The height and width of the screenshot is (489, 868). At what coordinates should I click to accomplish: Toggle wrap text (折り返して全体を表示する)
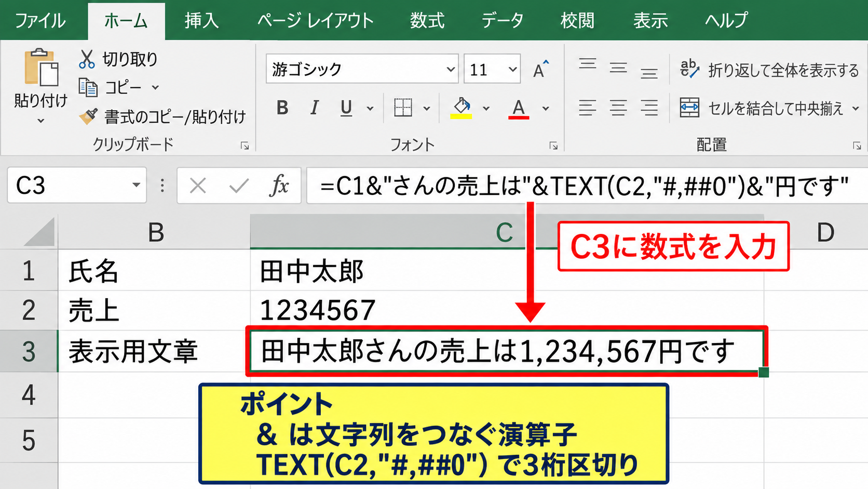pos(769,70)
